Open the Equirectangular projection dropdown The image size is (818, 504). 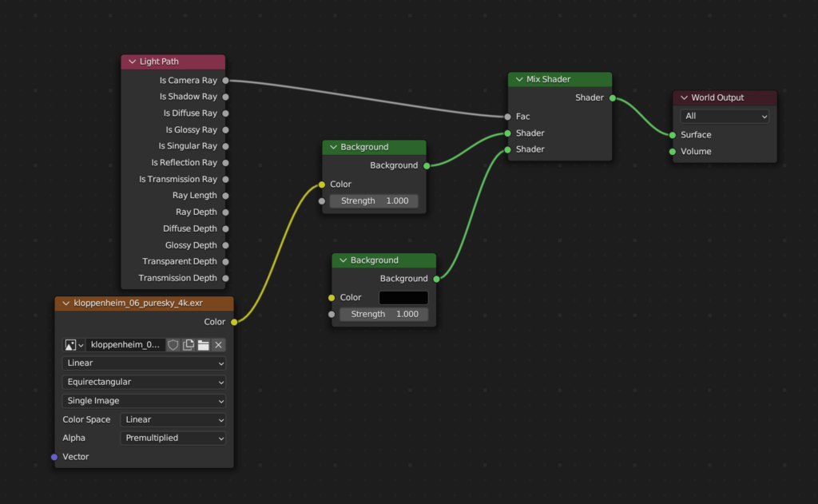[x=144, y=382]
